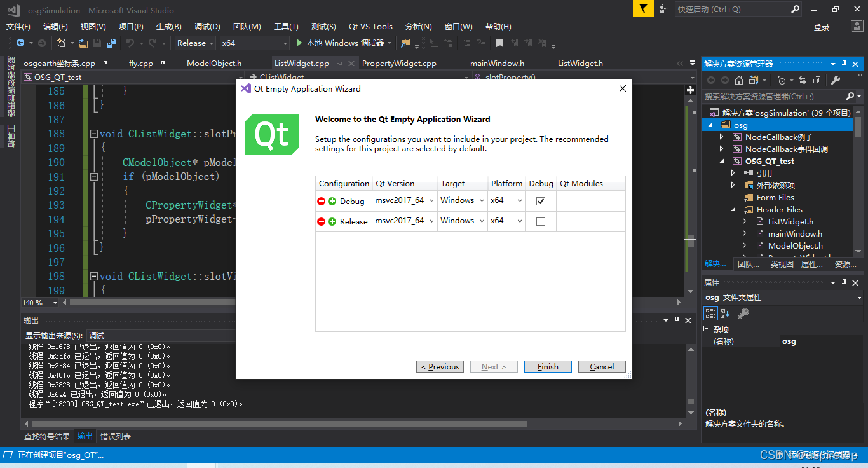This screenshot has height=468, width=868.
Task: Click the Home icon in Solution Explorer toolbar
Action: pos(738,80)
